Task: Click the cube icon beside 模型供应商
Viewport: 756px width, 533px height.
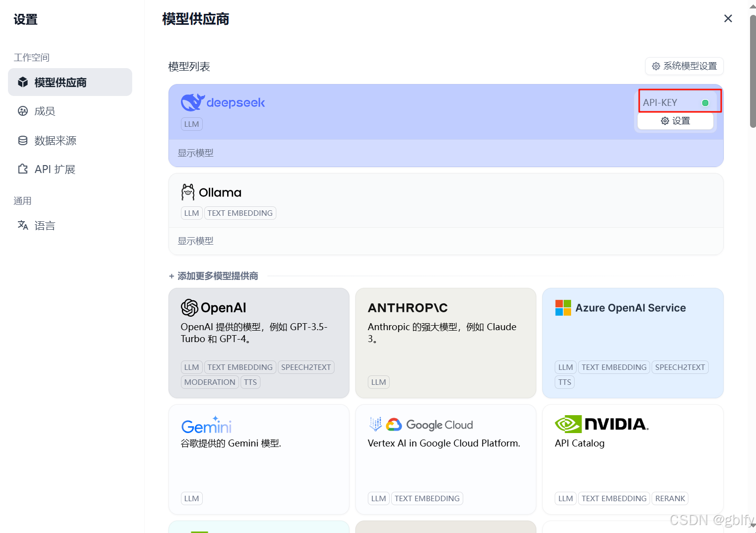Action: coord(23,82)
